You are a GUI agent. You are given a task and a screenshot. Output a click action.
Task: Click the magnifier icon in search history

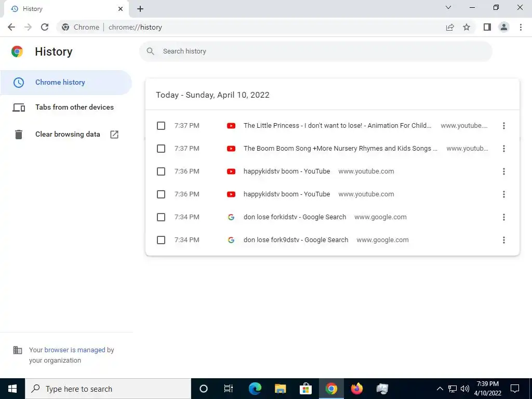click(x=150, y=51)
